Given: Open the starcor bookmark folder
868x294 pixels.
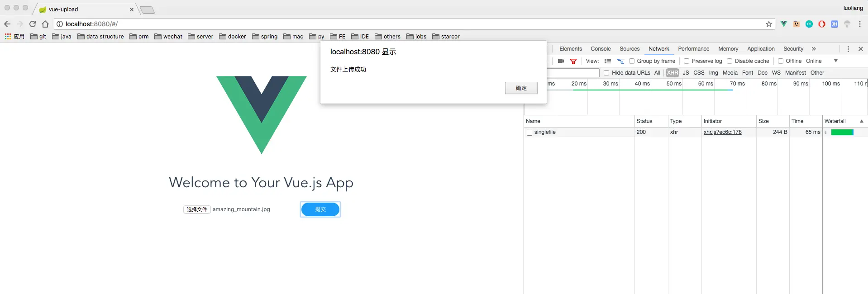Looking at the screenshot, I should 446,37.
